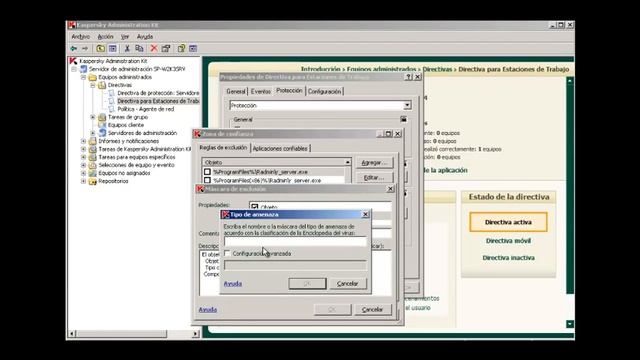Click the red X Delete toolbar icon
640x360 pixels.
154,49
